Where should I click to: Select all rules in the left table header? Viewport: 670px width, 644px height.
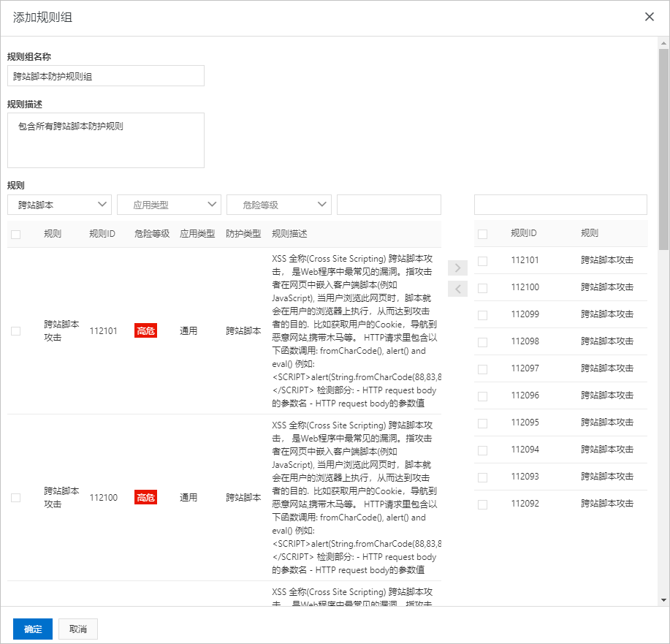point(16,235)
